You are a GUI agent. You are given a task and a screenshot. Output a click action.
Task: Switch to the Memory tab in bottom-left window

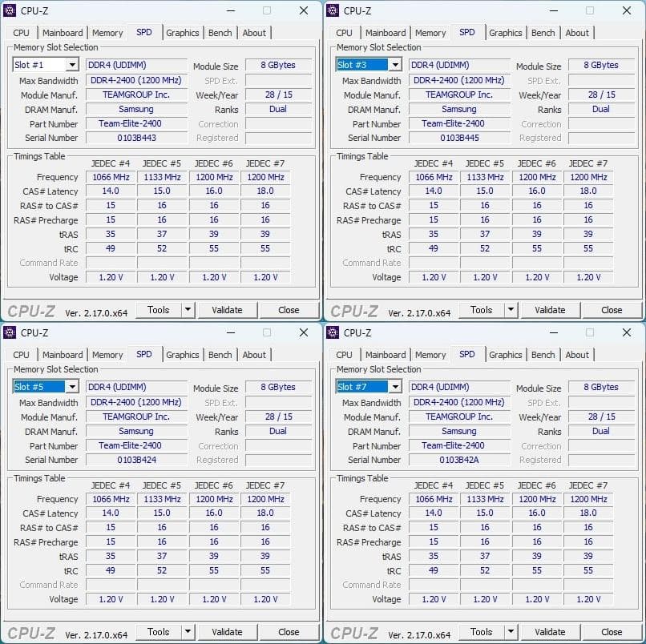[107, 355]
